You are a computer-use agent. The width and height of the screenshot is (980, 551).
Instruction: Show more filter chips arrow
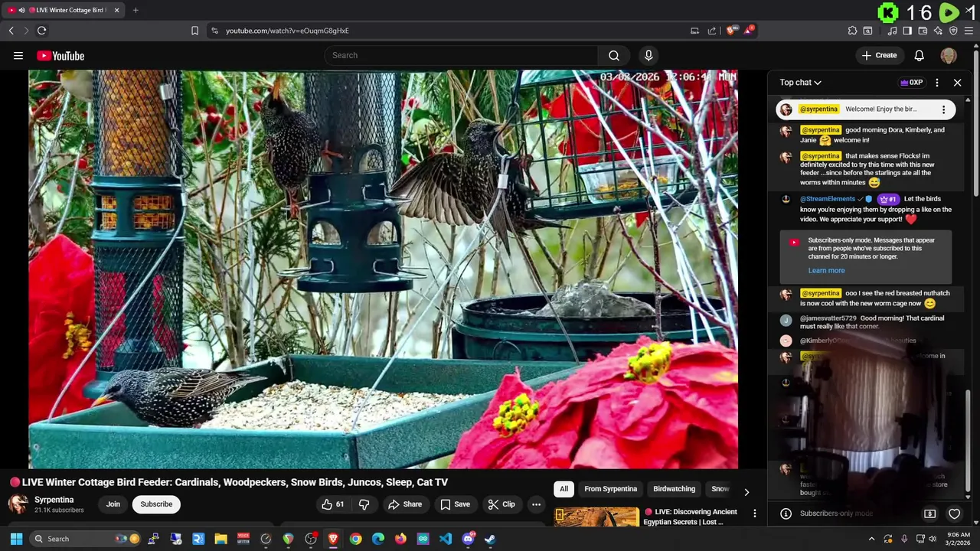click(746, 492)
